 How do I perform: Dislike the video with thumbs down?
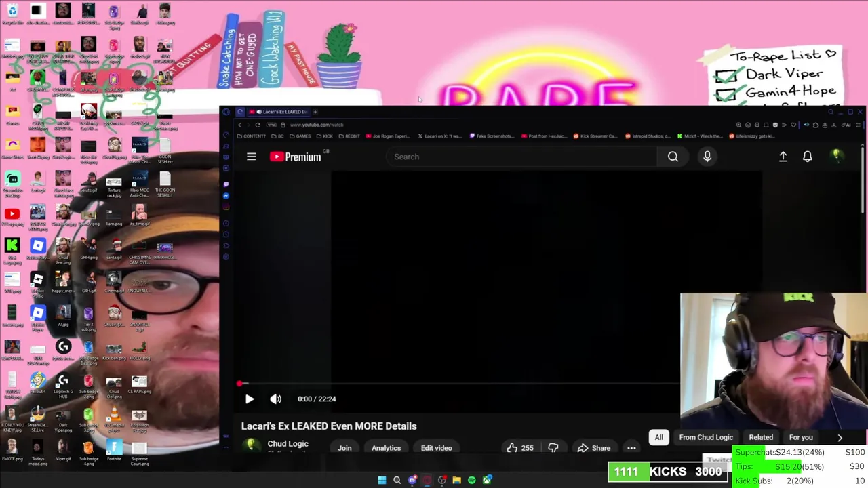[x=553, y=448]
